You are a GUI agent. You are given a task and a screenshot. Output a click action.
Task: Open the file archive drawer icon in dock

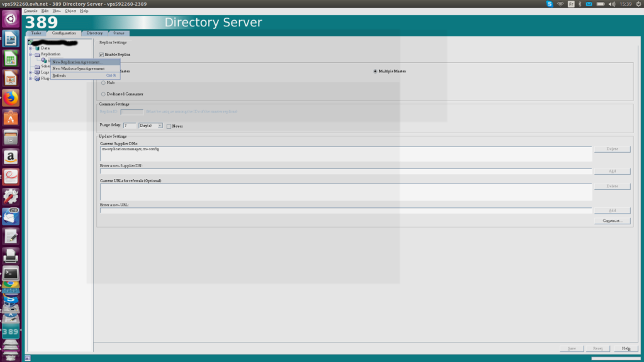coord(11,138)
